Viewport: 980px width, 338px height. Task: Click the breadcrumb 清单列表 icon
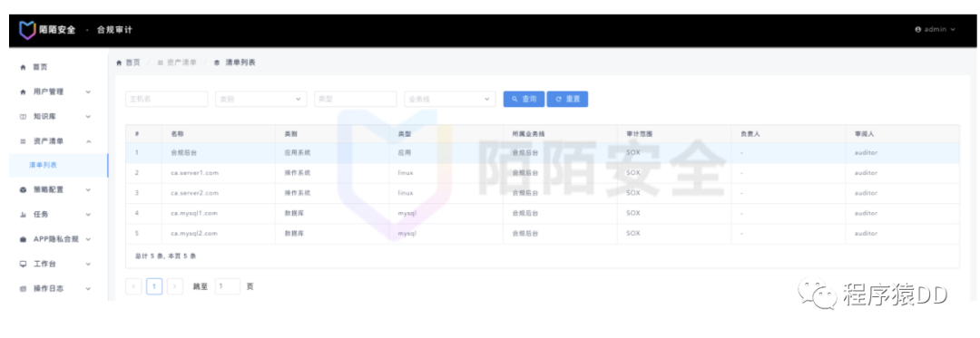217,63
